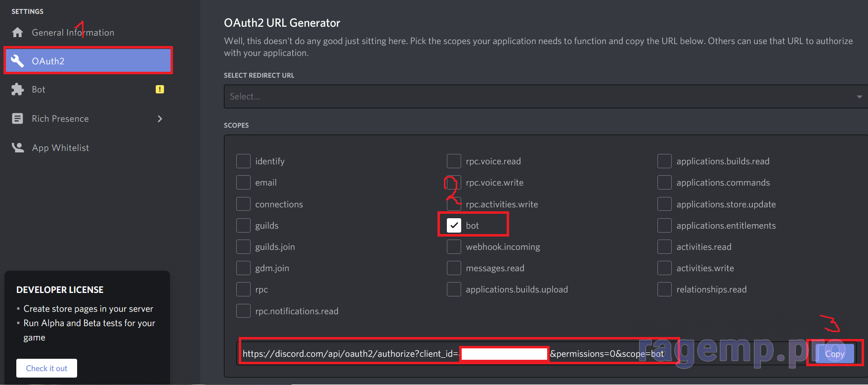Select the OAuth2 settings page
The image size is (868, 385).
(x=88, y=61)
